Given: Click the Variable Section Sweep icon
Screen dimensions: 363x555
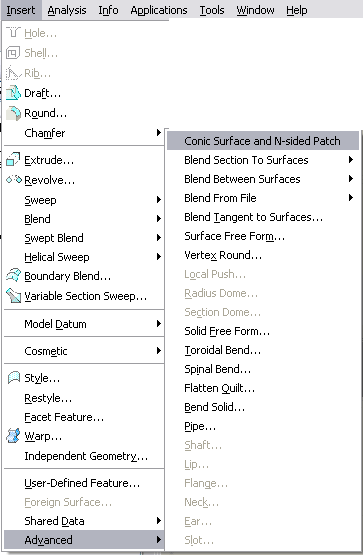Looking at the screenshot, I should pos(13,296).
